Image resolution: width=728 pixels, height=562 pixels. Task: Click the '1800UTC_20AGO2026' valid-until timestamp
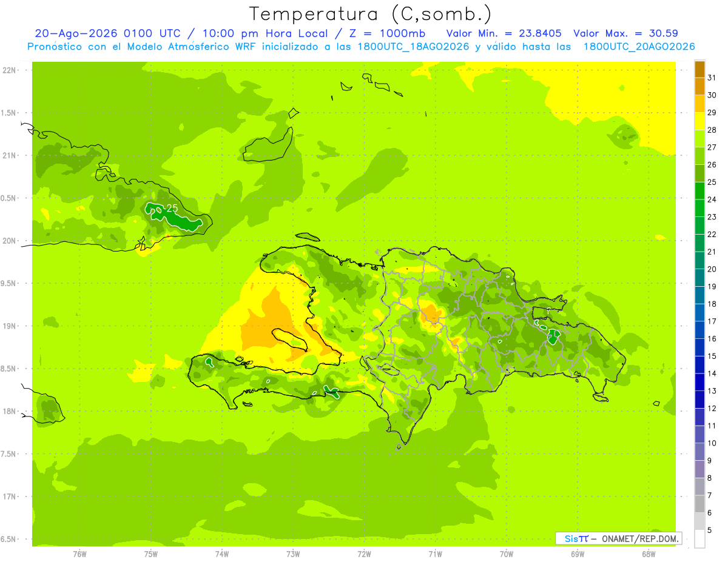(x=639, y=47)
